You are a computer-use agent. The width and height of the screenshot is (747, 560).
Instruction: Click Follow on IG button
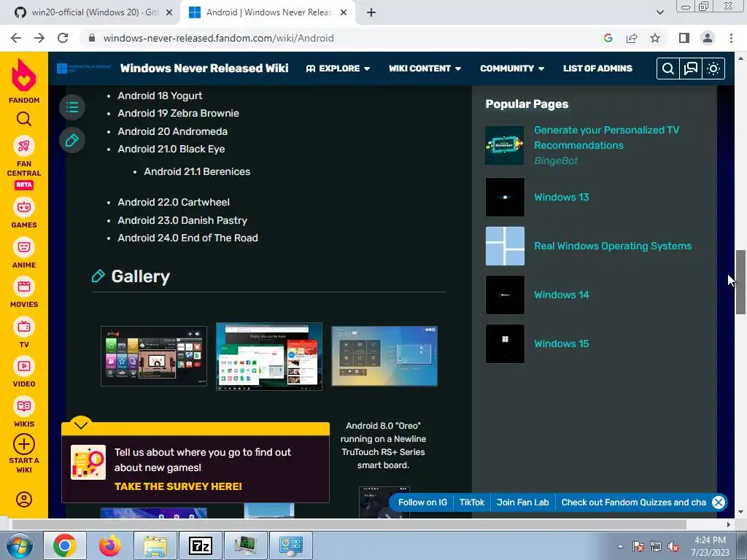[x=422, y=502]
